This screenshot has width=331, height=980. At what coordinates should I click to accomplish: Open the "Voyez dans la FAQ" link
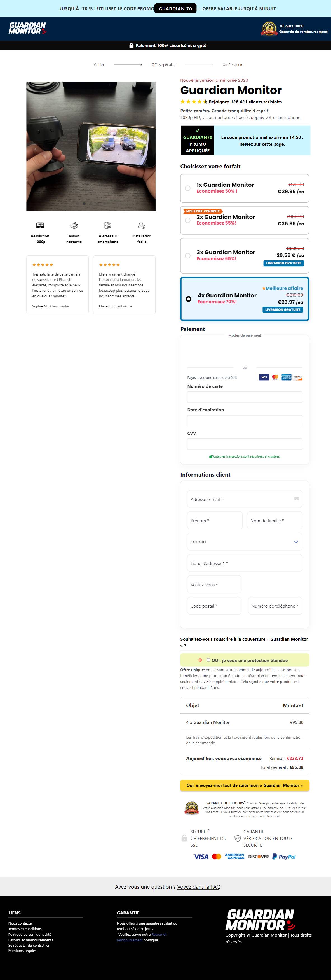tap(199, 887)
